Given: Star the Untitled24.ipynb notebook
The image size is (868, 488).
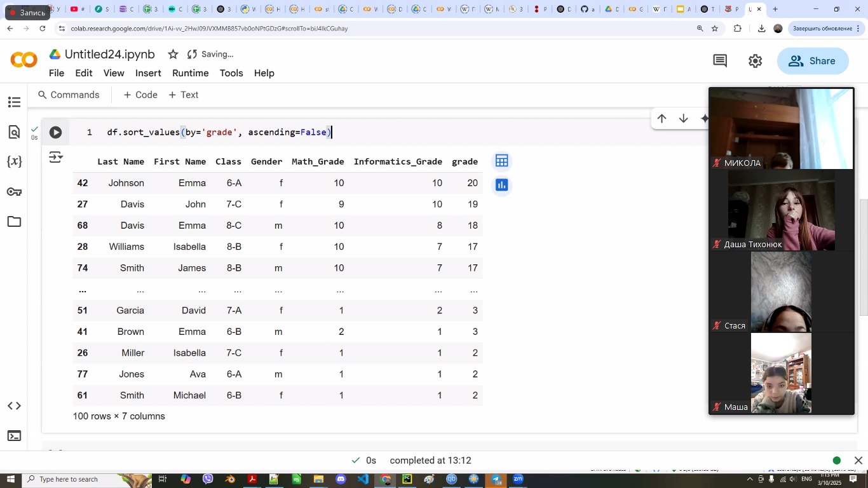Looking at the screenshot, I should tap(173, 55).
